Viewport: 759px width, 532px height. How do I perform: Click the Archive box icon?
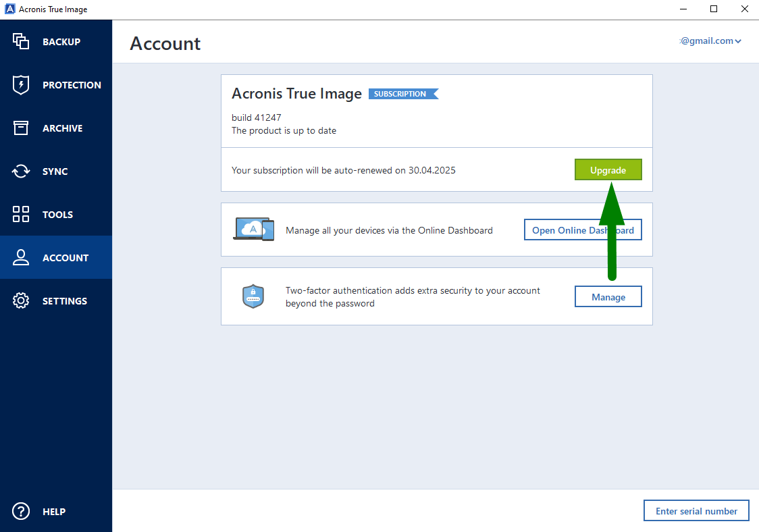tap(21, 128)
